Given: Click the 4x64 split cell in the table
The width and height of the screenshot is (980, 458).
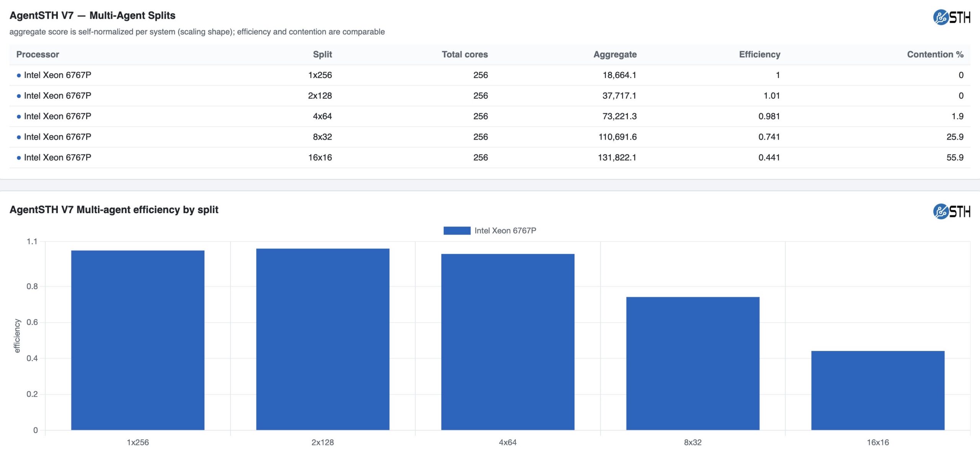Looking at the screenshot, I should tap(322, 116).
